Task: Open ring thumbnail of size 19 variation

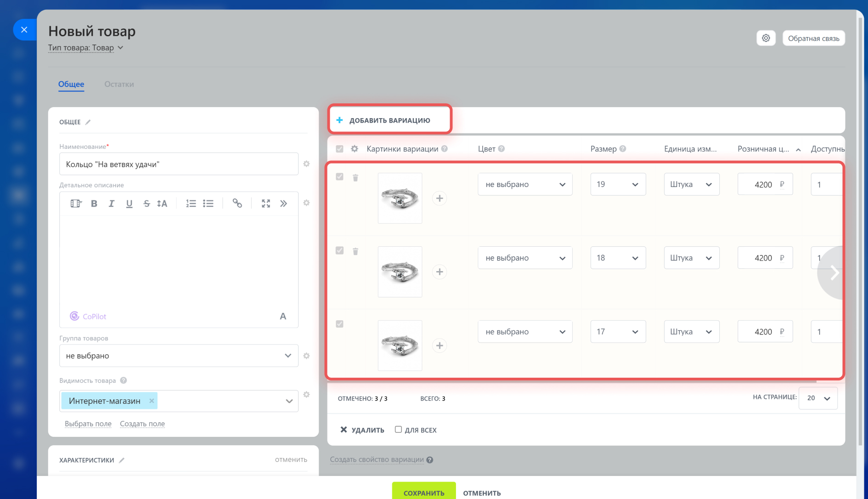Action: click(400, 198)
